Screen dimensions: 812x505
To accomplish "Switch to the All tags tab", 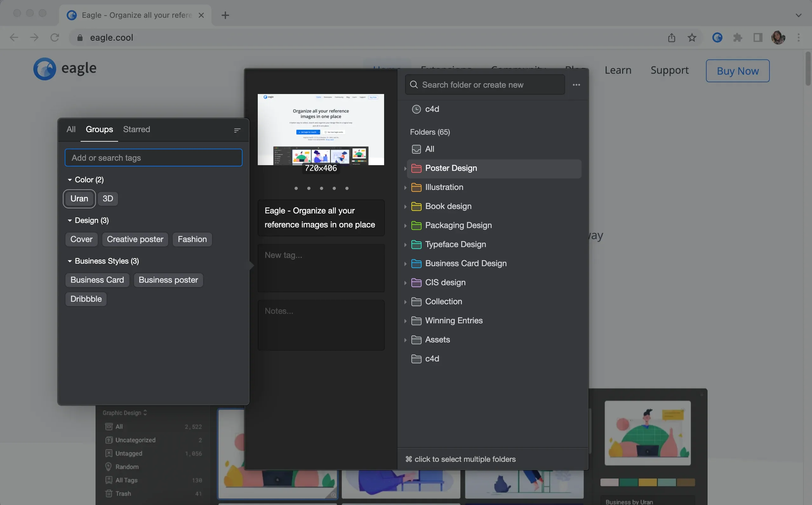I will pyautogui.click(x=71, y=129).
